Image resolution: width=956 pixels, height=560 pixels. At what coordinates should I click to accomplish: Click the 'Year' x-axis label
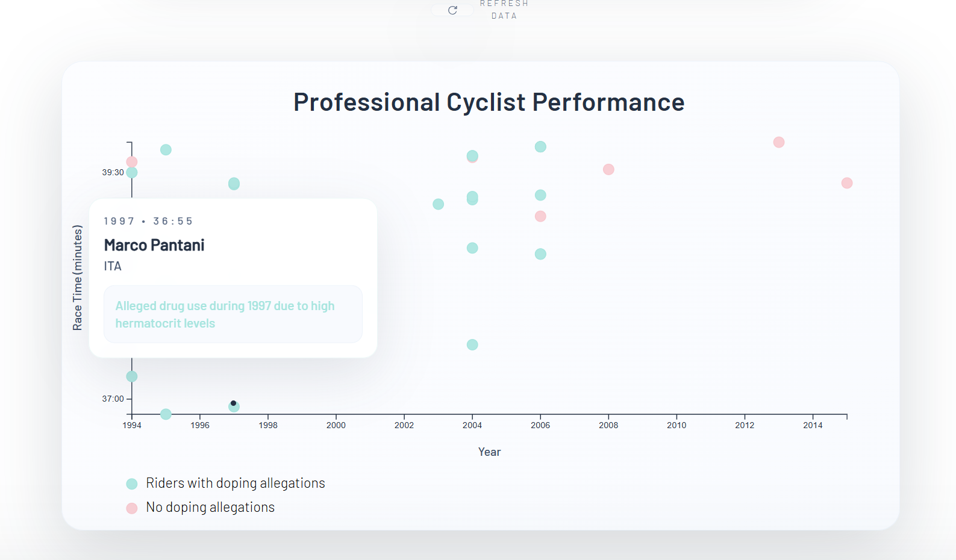tap(489, 452)
